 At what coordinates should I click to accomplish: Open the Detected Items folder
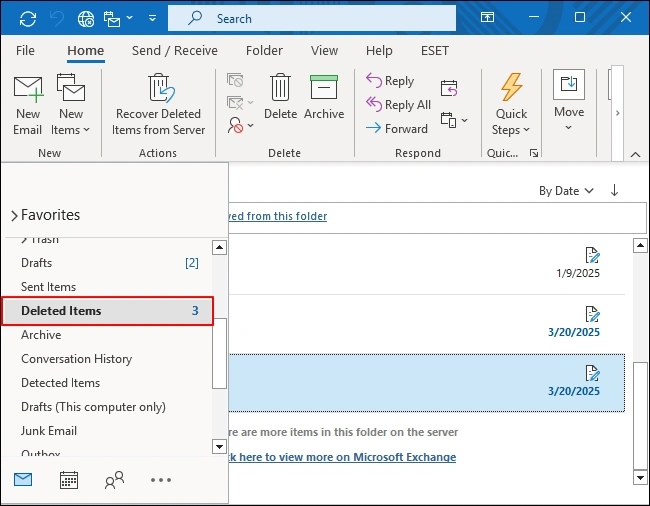click(x=109, y=383)
